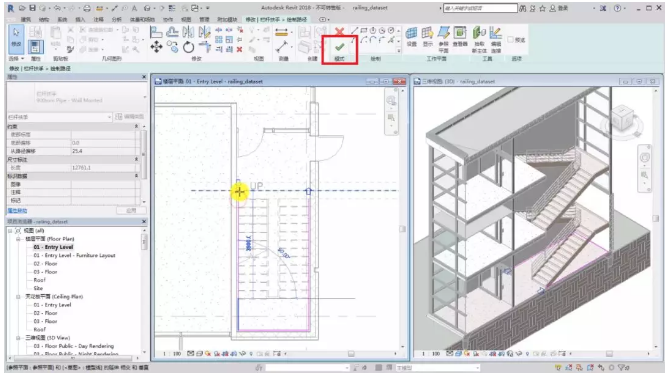Viewport: 672px width, 378px height.
Task: Expand the Draw panel gallery arrow
Action: [399, 51]
